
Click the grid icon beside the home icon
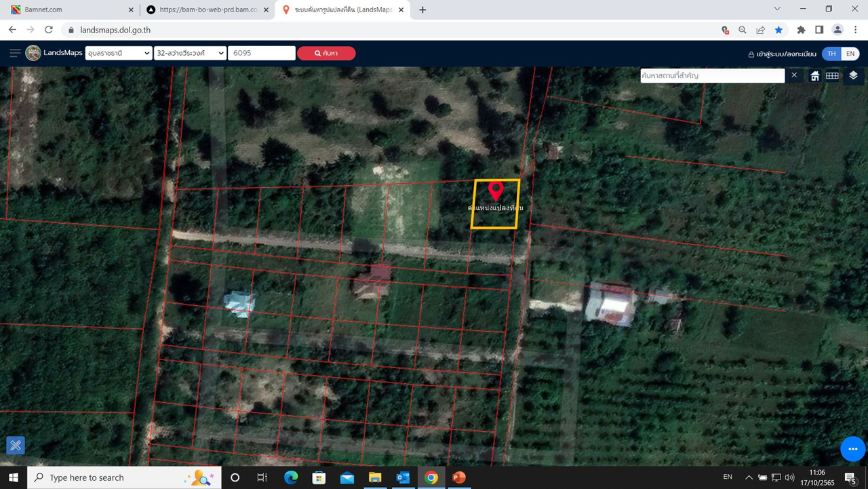pyautogui.click(x=832, y=76)
